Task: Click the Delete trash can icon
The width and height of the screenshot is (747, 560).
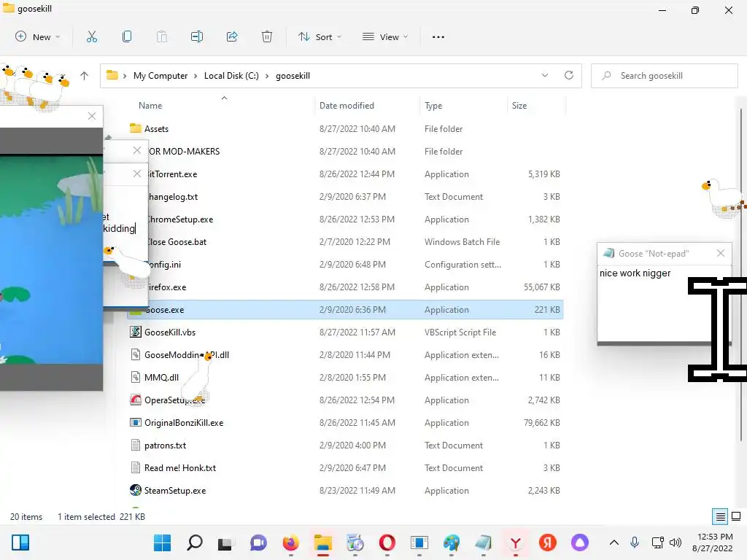Action: pyautogui.click(x=267, y=36)
